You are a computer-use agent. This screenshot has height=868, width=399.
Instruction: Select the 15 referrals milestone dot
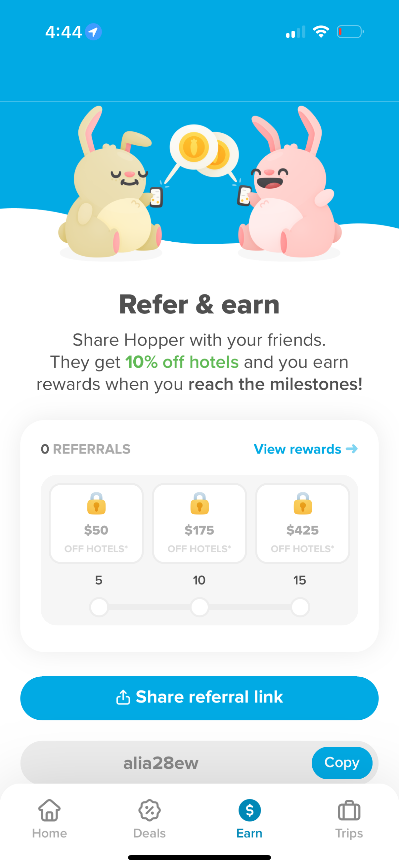300,607
